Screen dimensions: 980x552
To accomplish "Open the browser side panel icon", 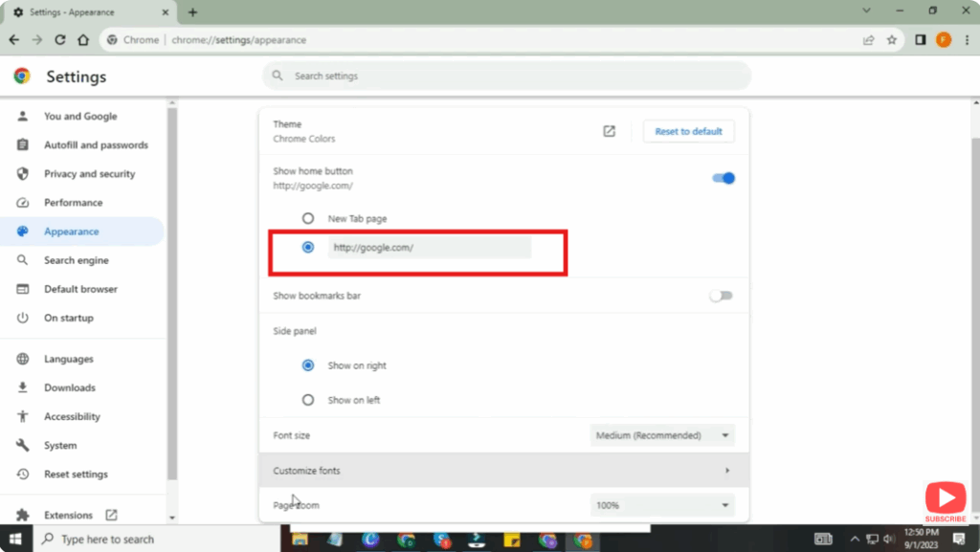I will pos(920,40).
